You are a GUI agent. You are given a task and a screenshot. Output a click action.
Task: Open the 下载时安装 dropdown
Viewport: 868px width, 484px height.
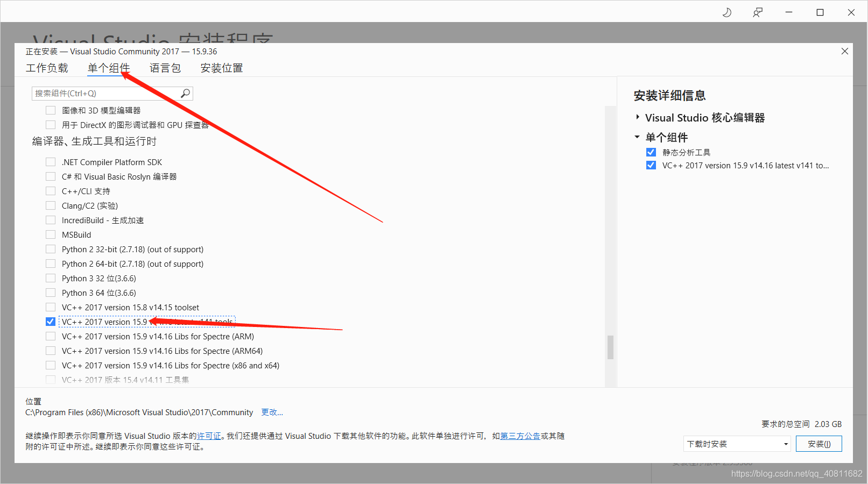click(x=737, y=444)
